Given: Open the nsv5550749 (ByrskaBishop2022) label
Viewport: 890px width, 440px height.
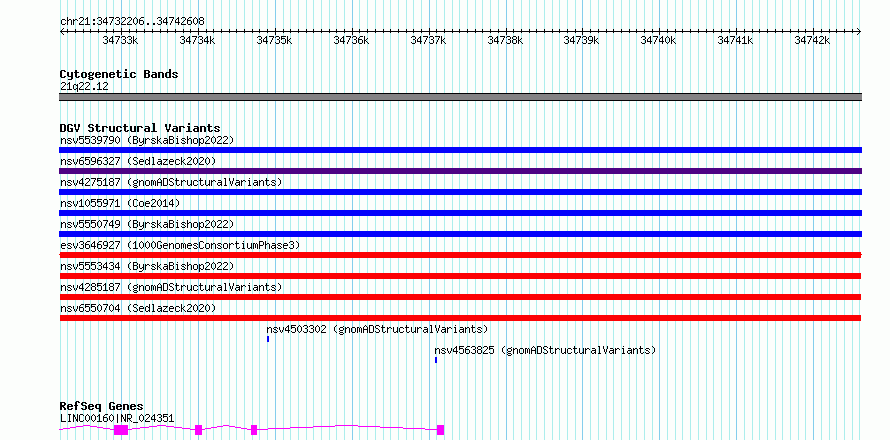Looking at the screenshot, I should pos(147,224).
